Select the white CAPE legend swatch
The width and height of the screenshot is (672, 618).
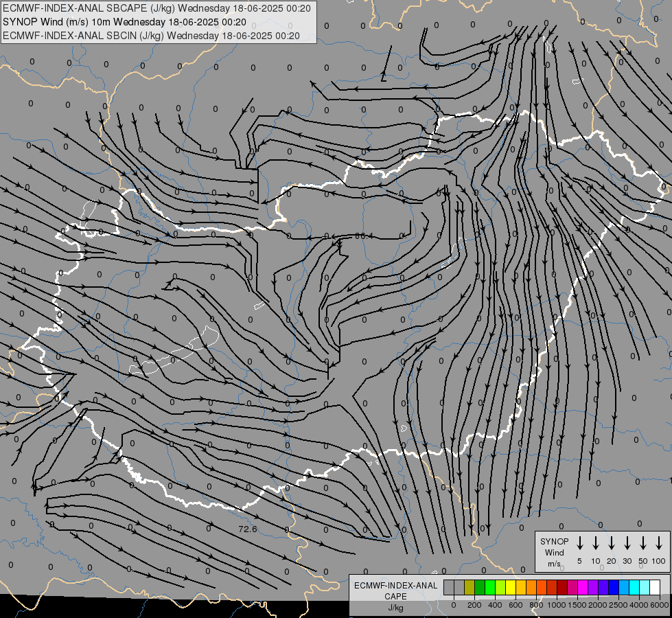tap(655, 587)
